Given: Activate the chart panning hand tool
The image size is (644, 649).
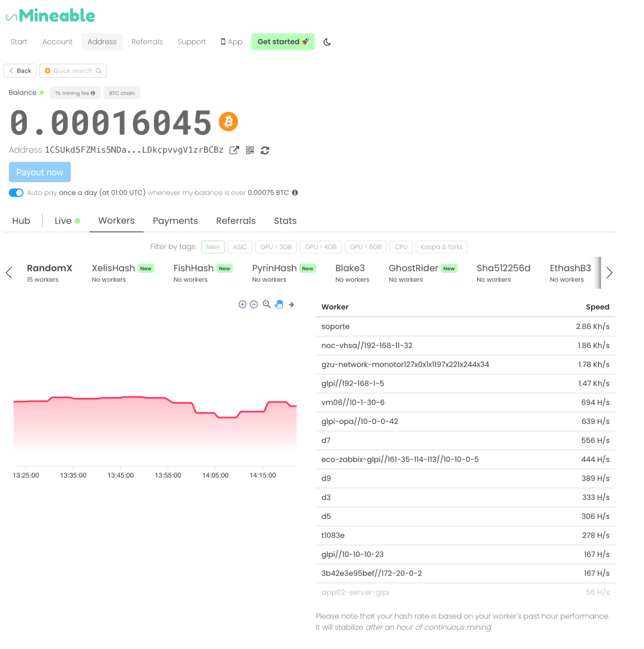Looking at the screenshot, I should tap(279, 304).
